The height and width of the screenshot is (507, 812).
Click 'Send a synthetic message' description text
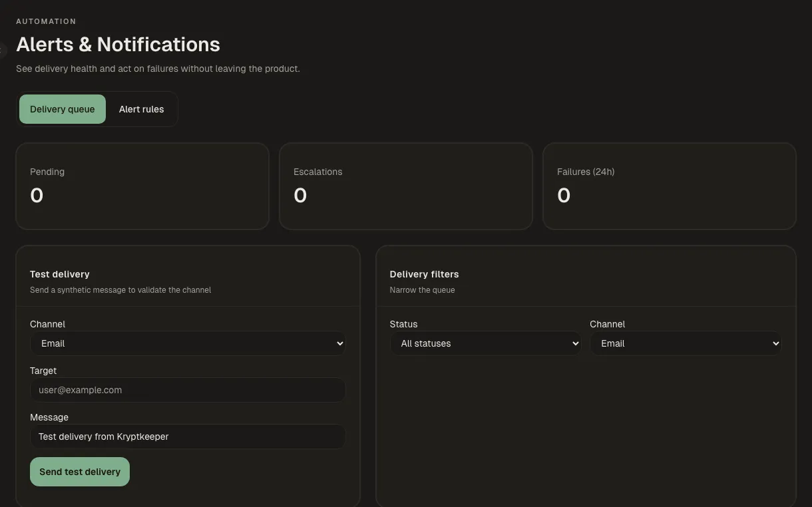120,290
